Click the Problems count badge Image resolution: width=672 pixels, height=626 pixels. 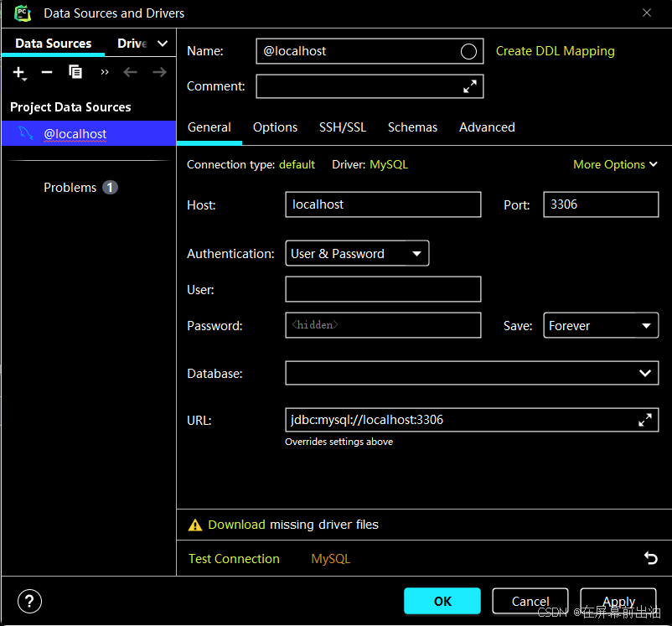point(110,188)
